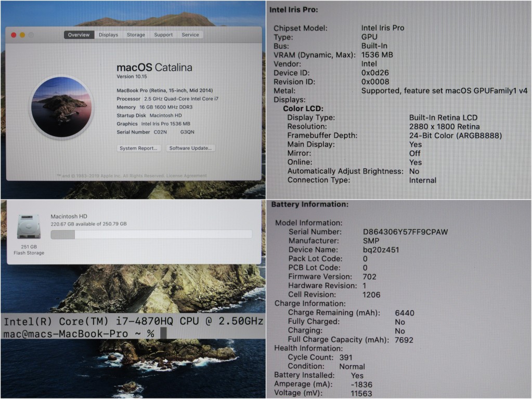Click the Device ID 0x0d26

pyautogui.click(x=375, y=73)
